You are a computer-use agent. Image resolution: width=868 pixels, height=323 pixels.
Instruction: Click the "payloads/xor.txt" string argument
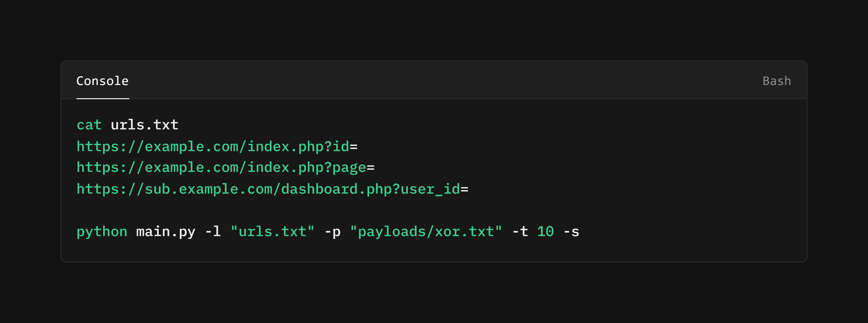pos(426,232)
